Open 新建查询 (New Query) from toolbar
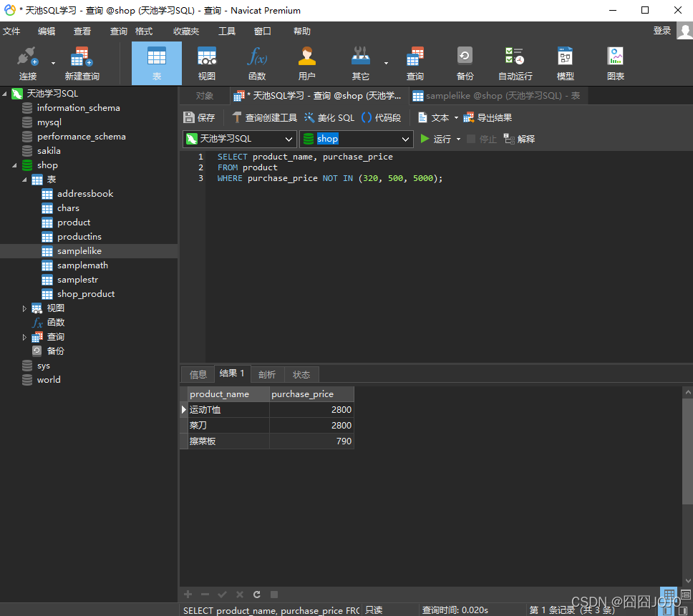The width and height of the screenshot is (693, 616). 82,63
